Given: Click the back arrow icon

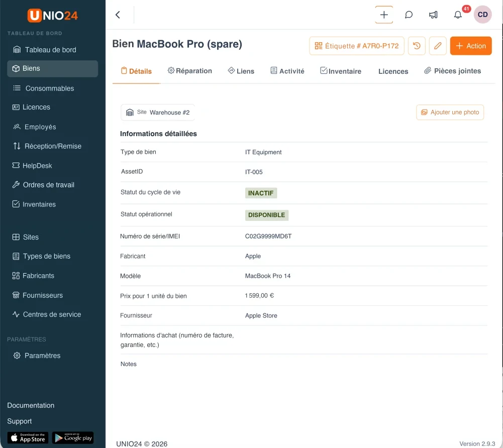Looking at the screenshot, I should click(118, 15).
